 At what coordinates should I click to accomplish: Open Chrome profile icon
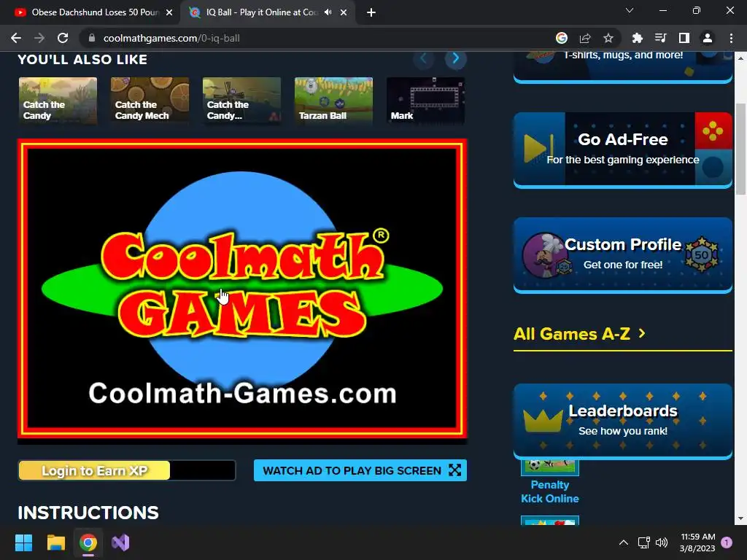pos(708,38)
